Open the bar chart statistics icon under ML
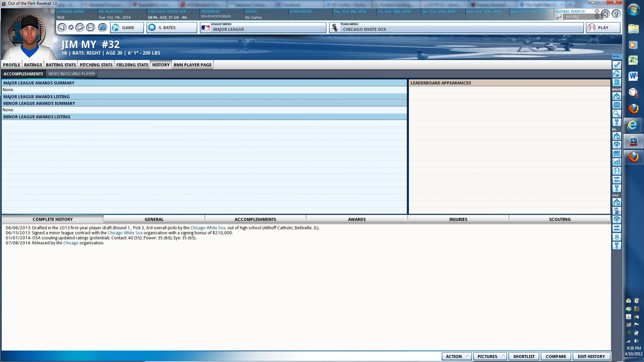The height and width of the screenshot is (362, 644). tap(617, 162)
